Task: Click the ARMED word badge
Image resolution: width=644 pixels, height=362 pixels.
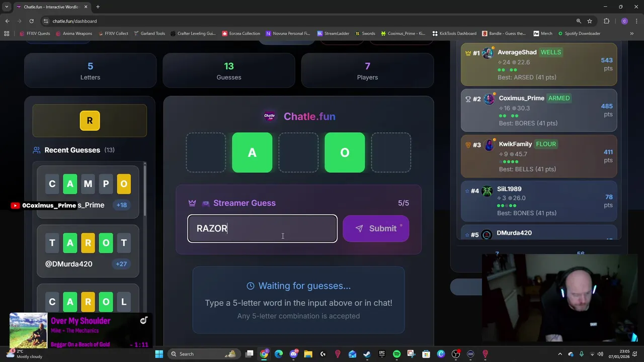Action: coord(559,98)
